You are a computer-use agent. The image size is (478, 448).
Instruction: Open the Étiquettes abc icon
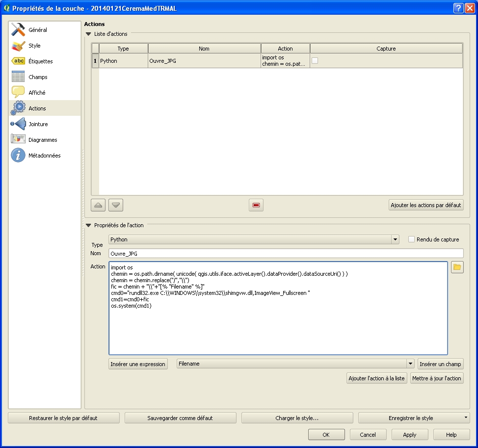coord(18,61)
